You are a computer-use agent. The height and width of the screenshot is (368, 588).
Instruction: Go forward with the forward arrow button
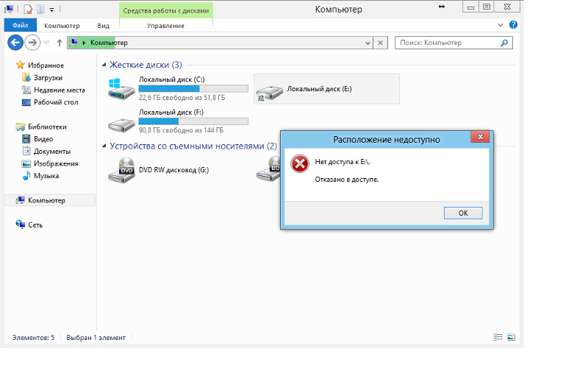pos(32,43)
